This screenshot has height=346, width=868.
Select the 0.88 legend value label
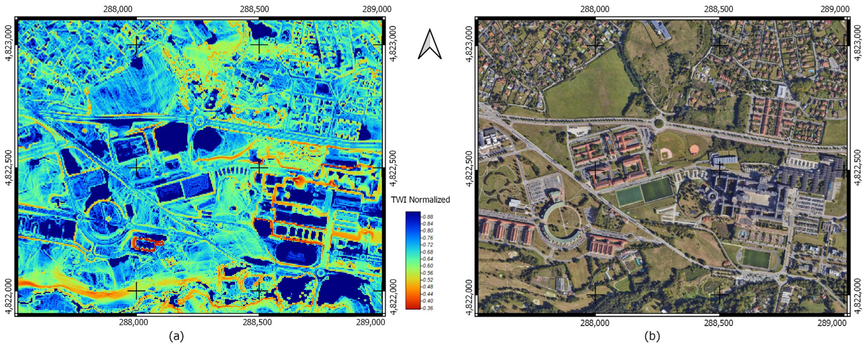click(x=428, y=217)
